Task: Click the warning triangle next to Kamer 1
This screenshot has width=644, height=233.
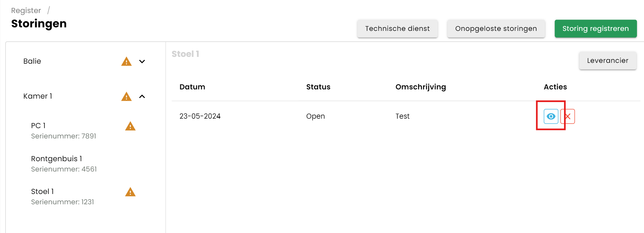Action: [126, 96]
